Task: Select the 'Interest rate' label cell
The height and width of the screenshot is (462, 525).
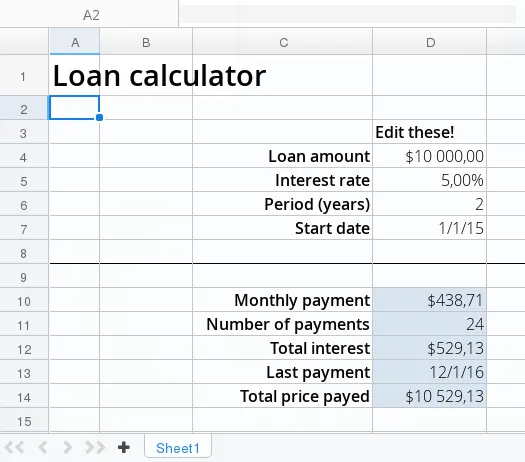Action: coord(283,180)
